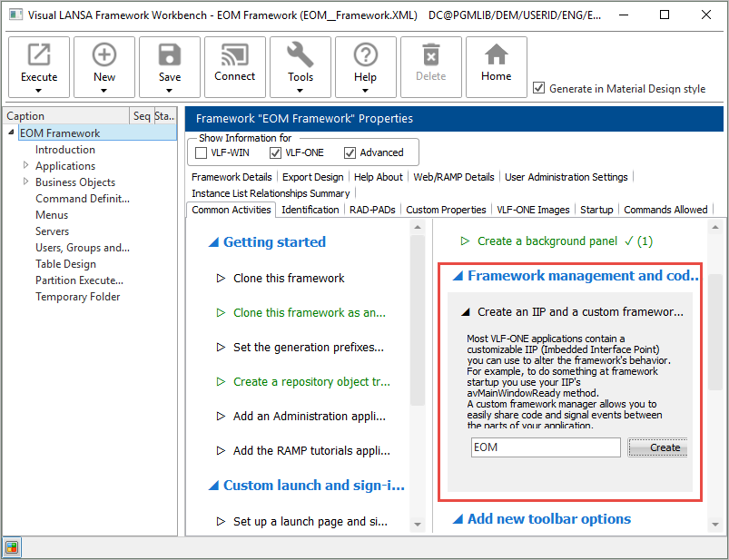Switch to the Identification tab

[x=310, y=210]
